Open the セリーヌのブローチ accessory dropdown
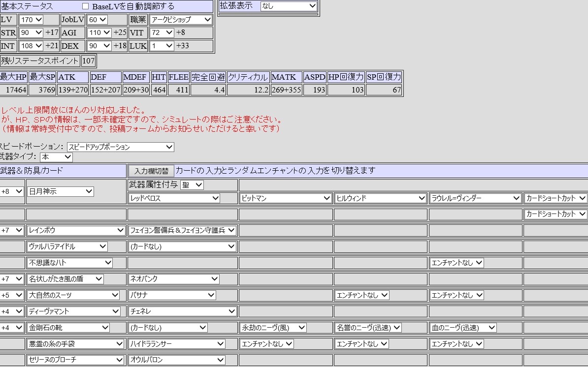This screenshot has width=588, height=367. pos(76,360)
